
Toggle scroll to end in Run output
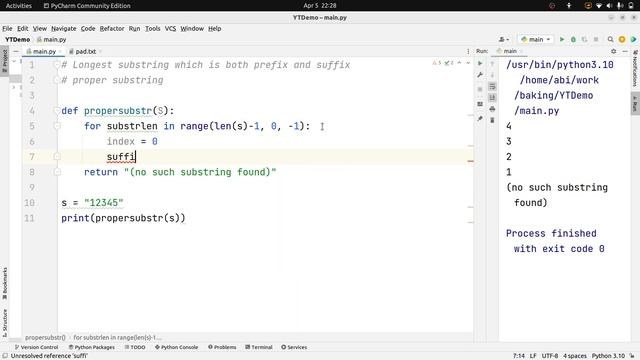492,98
